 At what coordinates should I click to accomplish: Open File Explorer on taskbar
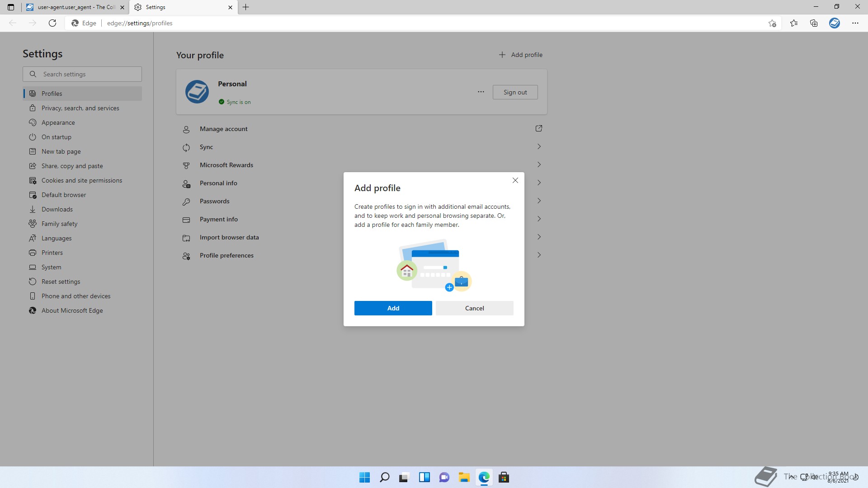pos(464,477)
